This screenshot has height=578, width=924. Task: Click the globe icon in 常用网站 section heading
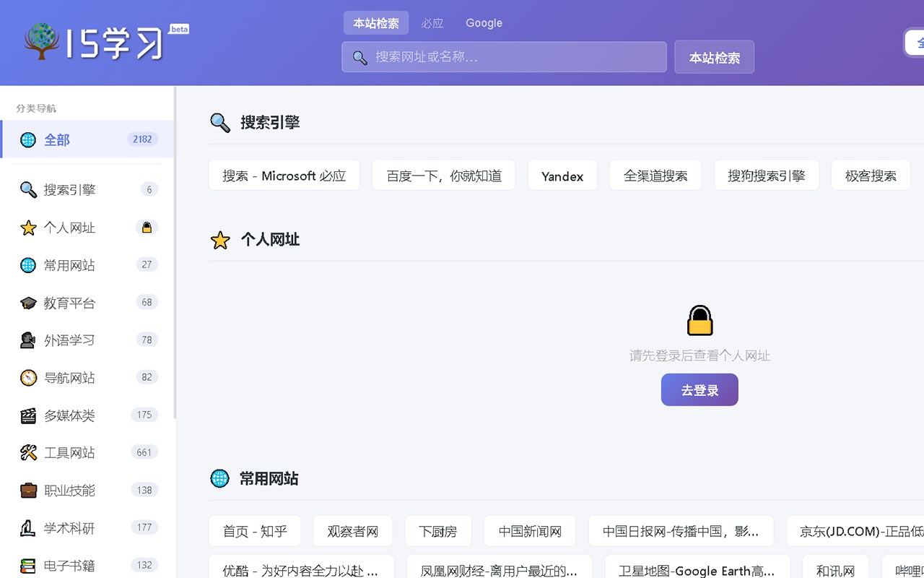(x=219, y=478)
